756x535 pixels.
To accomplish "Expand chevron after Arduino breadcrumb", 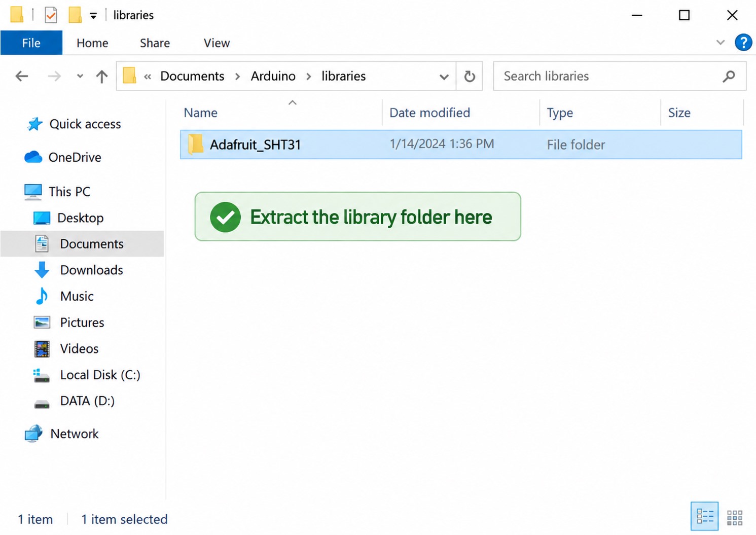I will tap(308, 77).
